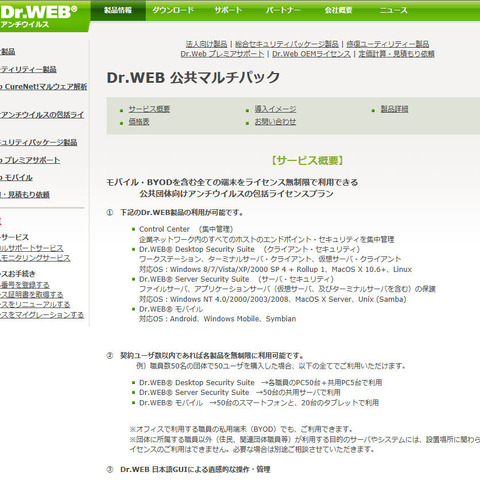Screen dimensions: 480x480
Task: Open the 製品情報 nav tab
Action: (118, 10)
